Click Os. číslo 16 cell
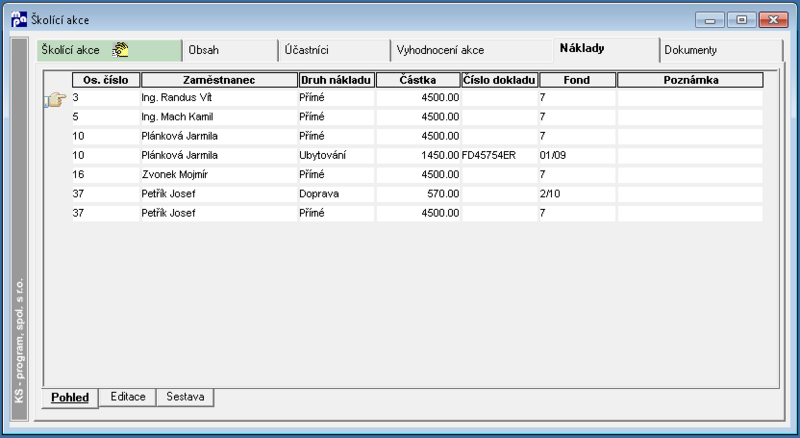Screen dimensions: 800x438 pos(106,175)
